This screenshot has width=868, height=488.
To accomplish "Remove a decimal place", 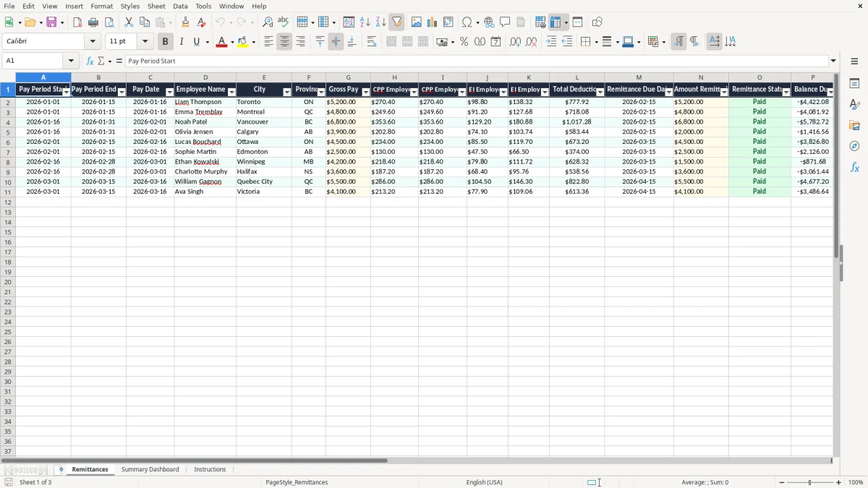I will pos(532,42).
